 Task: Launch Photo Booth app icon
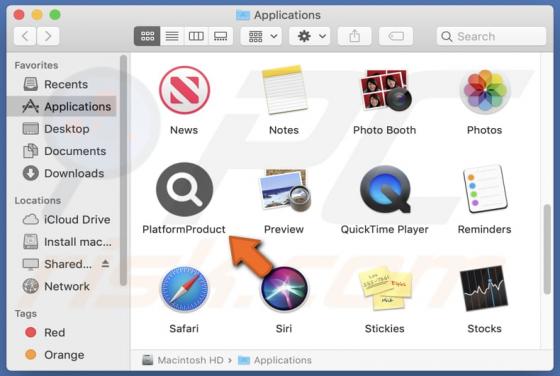tap(385, 90)
